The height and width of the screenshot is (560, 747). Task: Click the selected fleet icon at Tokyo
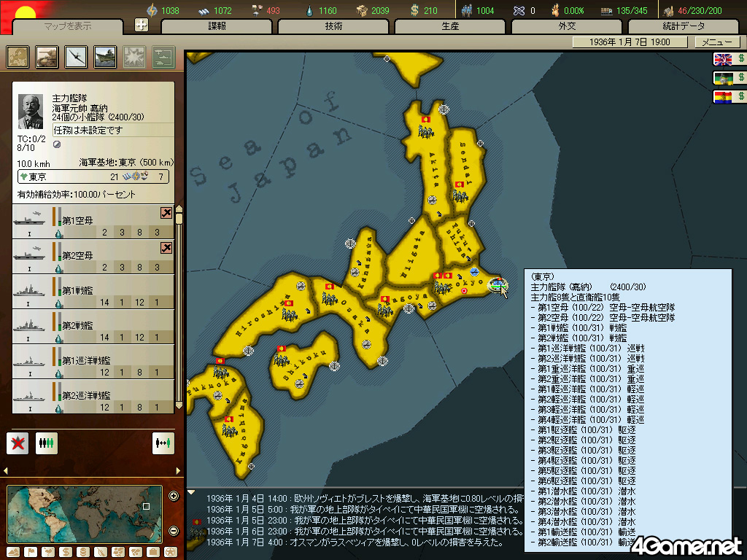[497, 285]
